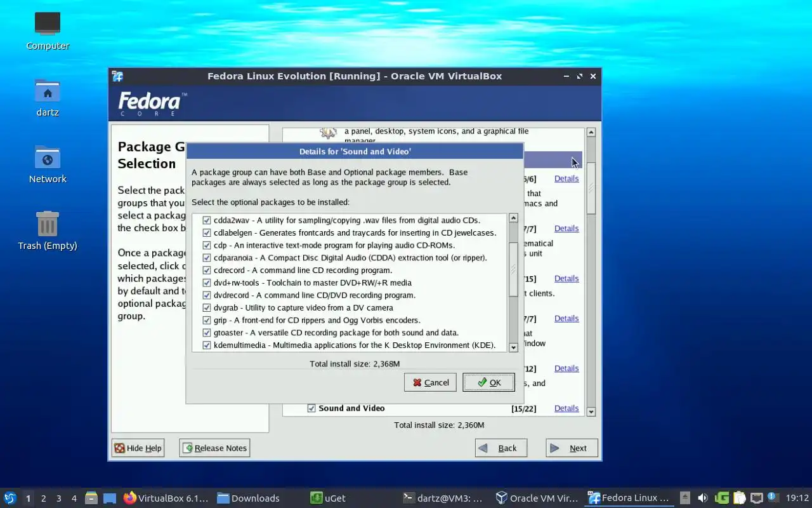Click the Cancel button in the dialog
Image resolution: width=812 pixels, height=508 pixels.
pos(430,382)
